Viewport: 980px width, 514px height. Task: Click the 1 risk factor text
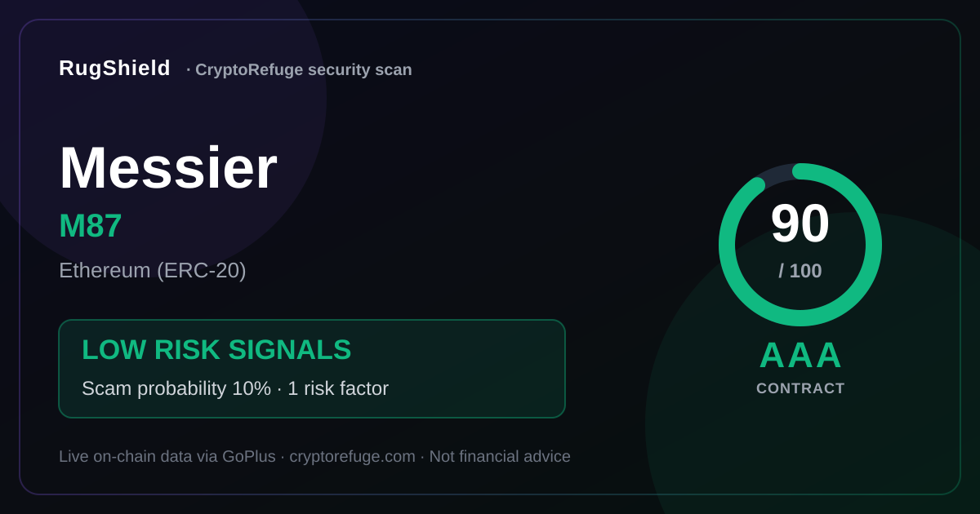pyautogui.click(x=338, y=388)
